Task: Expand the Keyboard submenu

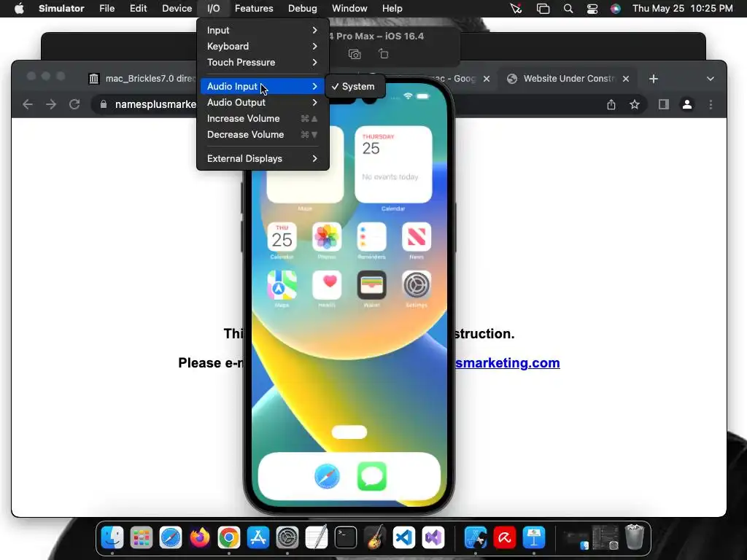Action: (x=263, y=46)
